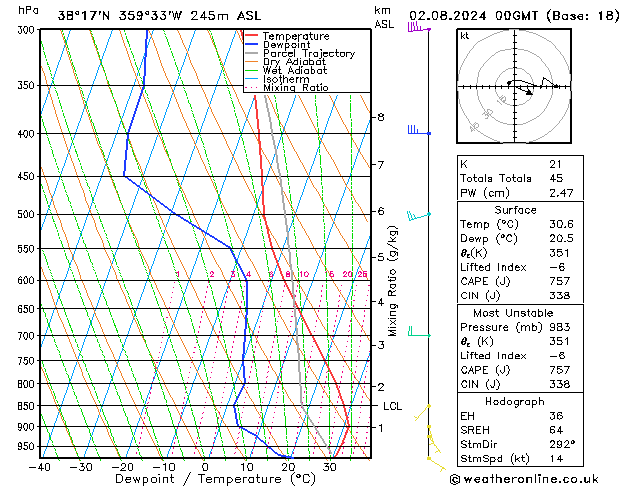
Task: Click the red Temperature line swatch in legend
Action: [251, 36]
